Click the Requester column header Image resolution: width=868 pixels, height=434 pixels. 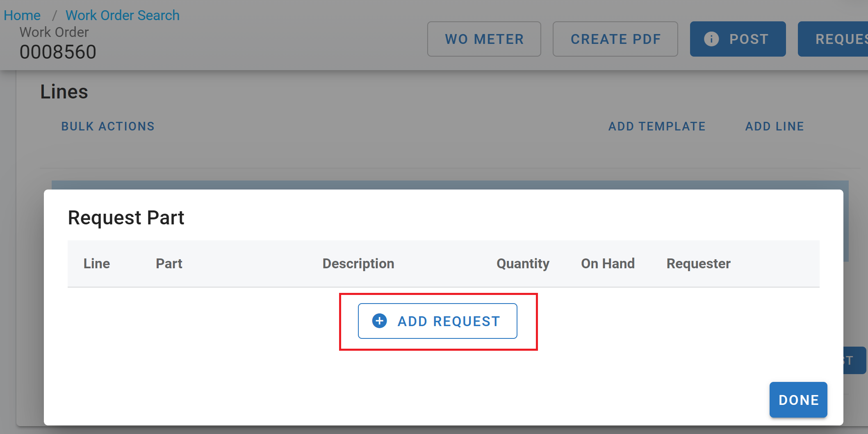[698, 264]
